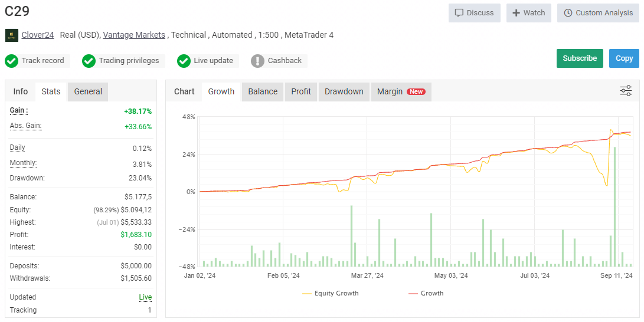Toggle the Growth series in legend

click(x=426, y=293)
